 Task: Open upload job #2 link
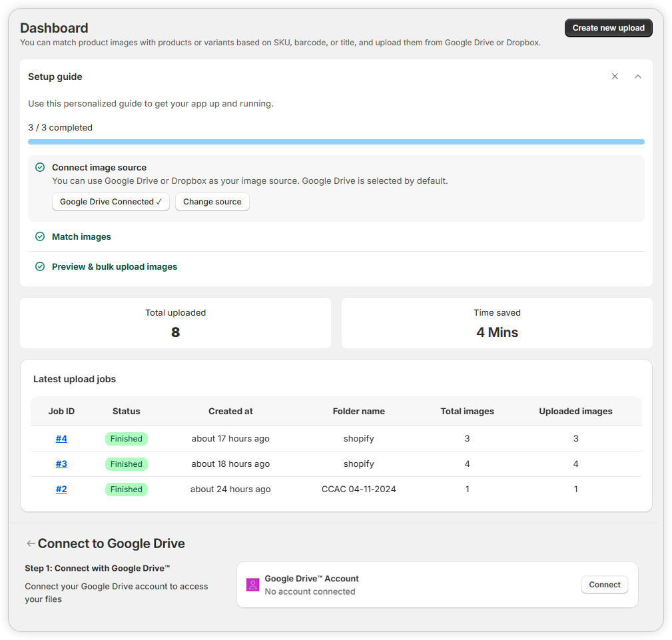click(61, 489)
